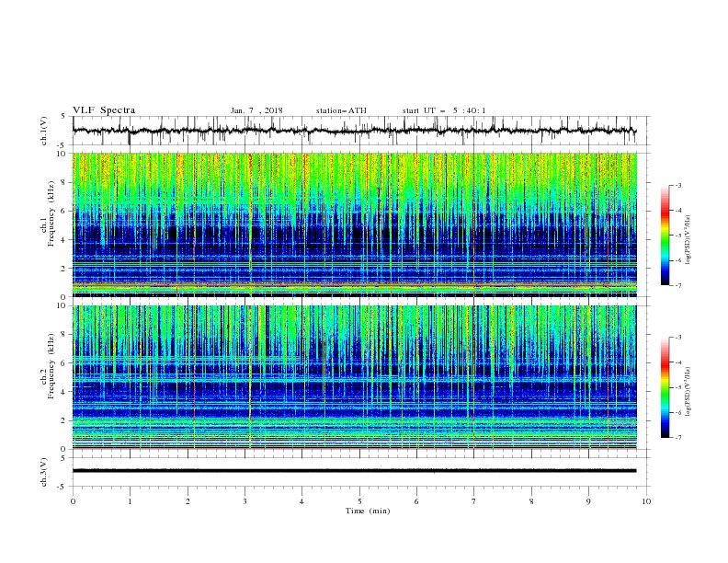Click the time-axis tick label "4"
The height and width of the screenshot is (563, 728).
(x=301, y=501)
